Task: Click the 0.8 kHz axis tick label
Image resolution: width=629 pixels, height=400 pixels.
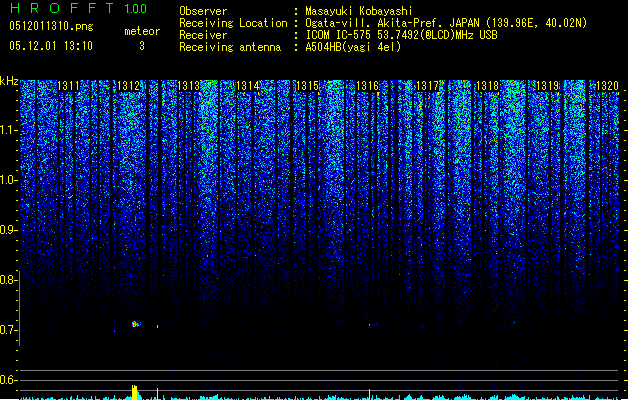Action: pyautogui.click(x=9, y=280)
